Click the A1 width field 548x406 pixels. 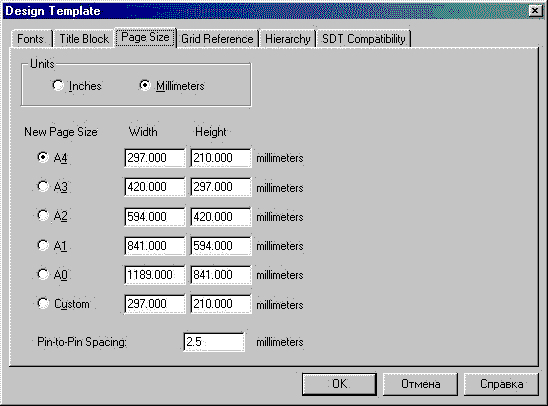pos(155,246)
